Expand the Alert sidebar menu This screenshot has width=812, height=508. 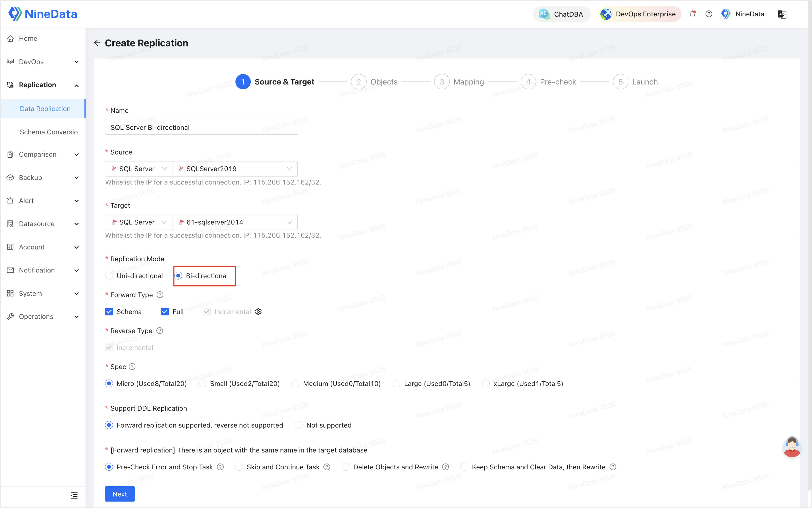tap(77, 201)
